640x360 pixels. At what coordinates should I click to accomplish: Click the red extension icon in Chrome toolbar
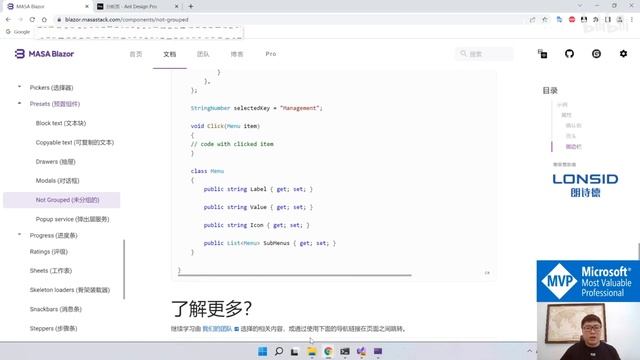(572, 20)
